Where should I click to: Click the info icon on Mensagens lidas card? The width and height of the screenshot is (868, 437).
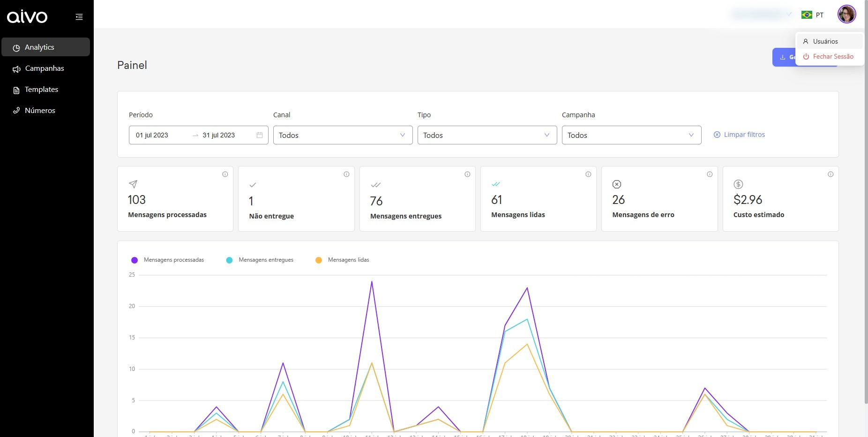[588, 174]
